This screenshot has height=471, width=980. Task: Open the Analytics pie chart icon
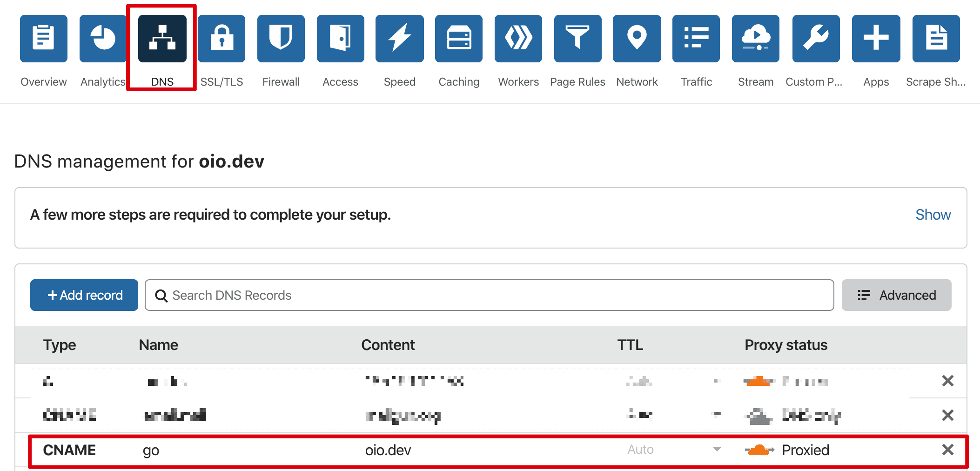[x=103, y=39]
